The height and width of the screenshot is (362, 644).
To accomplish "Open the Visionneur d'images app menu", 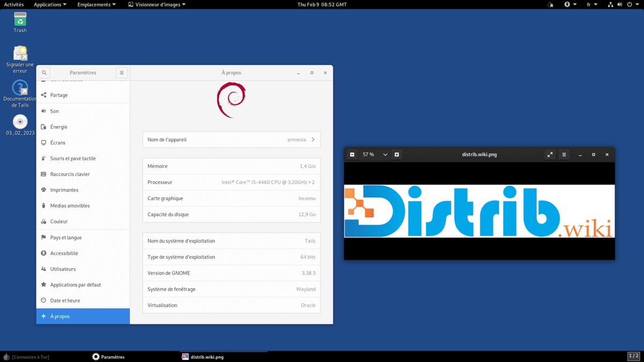I will [x=157, y=4].
